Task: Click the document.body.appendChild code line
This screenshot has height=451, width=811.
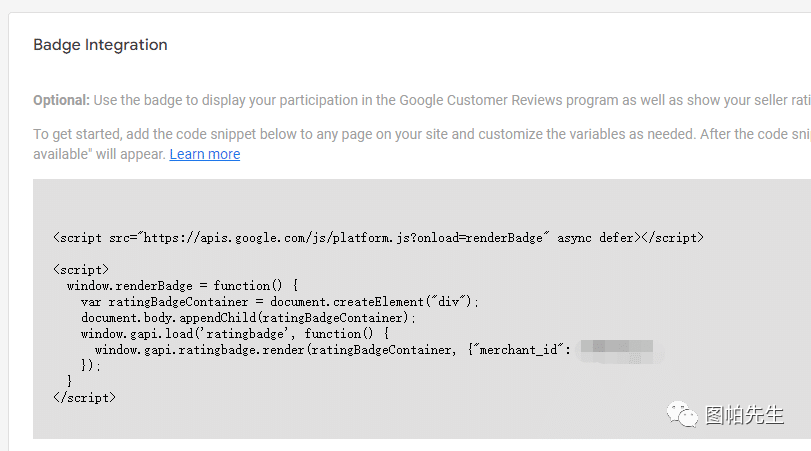Action: [x=248, y=318]
